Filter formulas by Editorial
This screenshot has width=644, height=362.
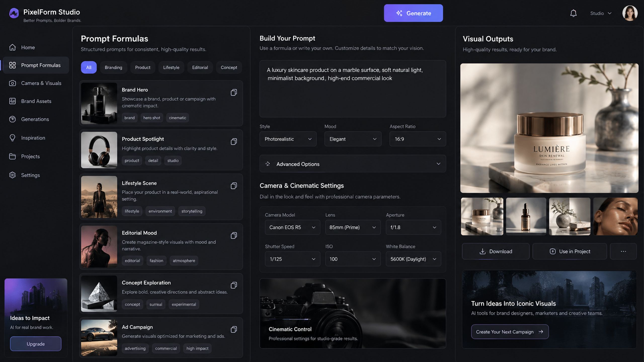[200, 67]
